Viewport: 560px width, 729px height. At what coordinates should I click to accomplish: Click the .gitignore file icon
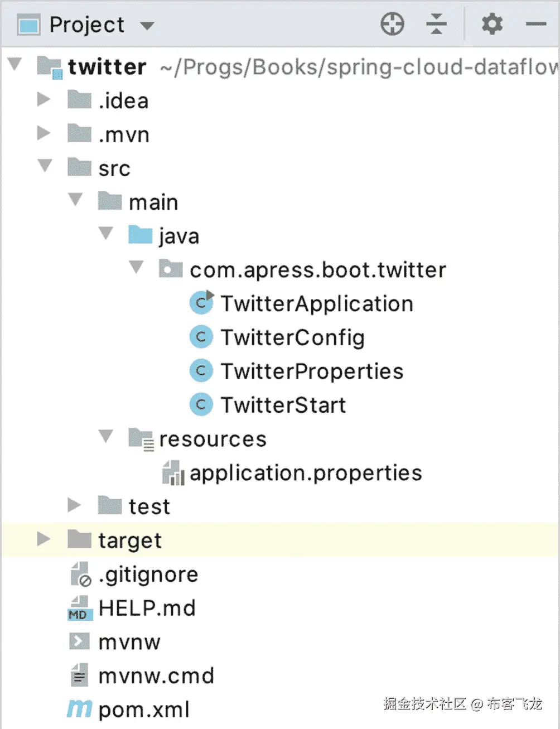(80, 574)
